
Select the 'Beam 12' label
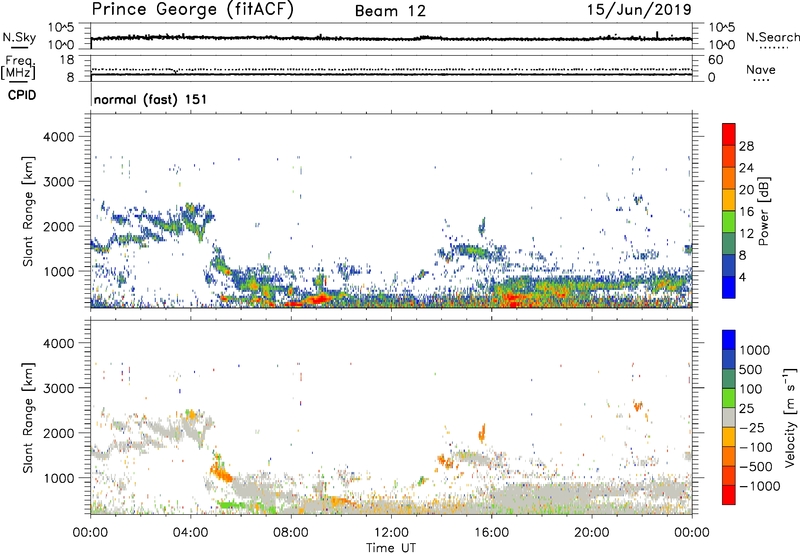click(390, 11)
